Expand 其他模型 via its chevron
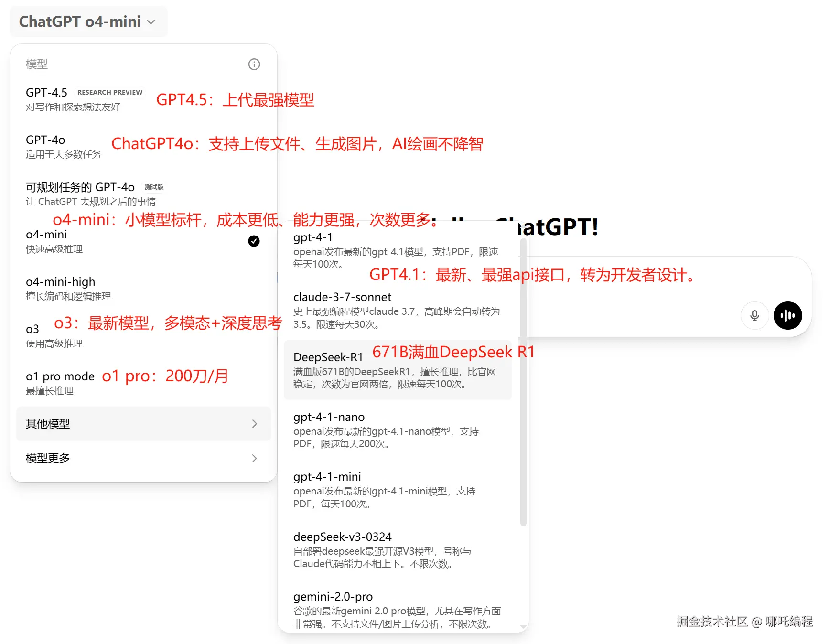 (x=254, y=424)
